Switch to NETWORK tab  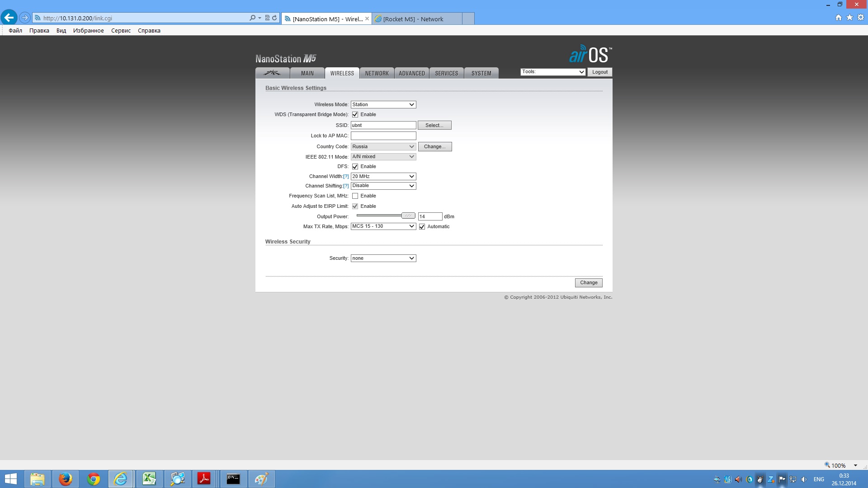[x=377, y=73]
